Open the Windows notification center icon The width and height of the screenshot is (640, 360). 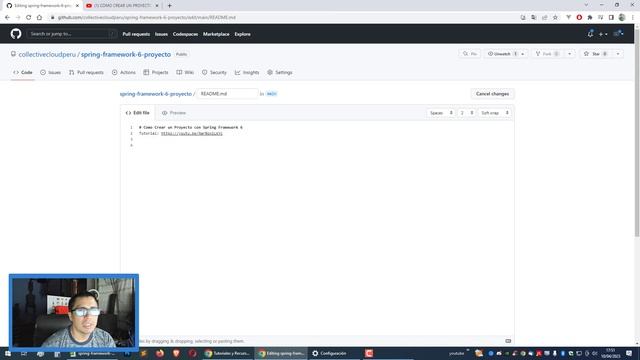629,353
